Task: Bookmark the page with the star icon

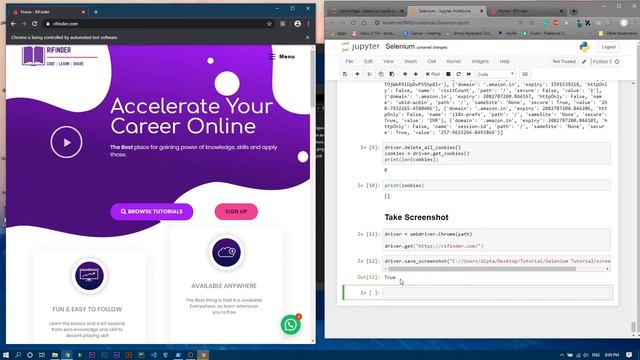Action: point(269,24)
